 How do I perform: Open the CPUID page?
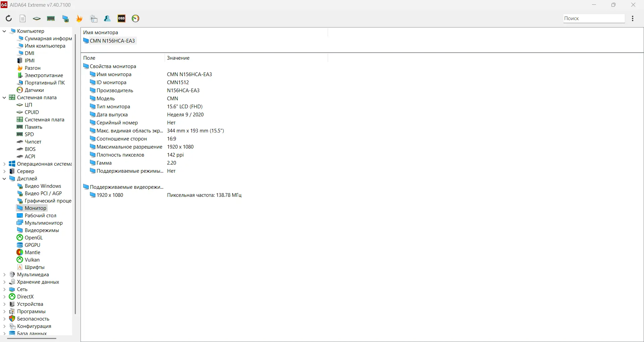[x=28, y=112]
